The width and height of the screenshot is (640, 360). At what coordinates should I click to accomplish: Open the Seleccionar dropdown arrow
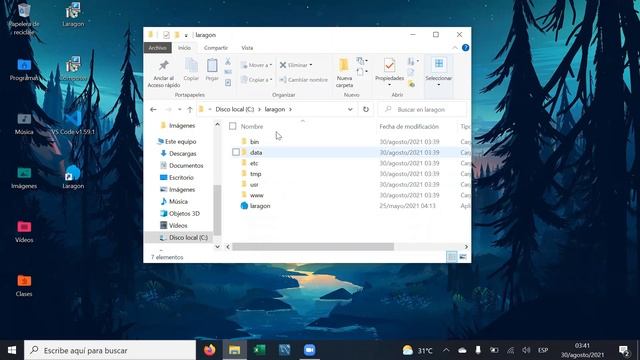439,85
